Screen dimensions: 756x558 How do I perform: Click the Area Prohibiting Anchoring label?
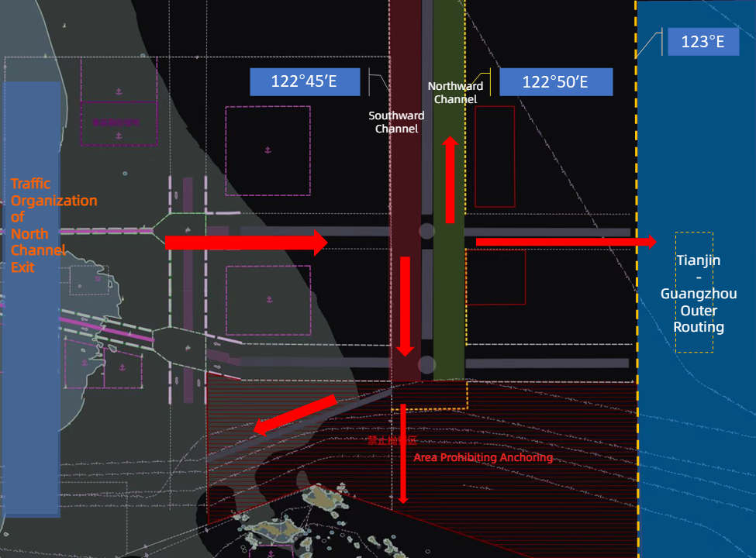[x=482, y=457]
